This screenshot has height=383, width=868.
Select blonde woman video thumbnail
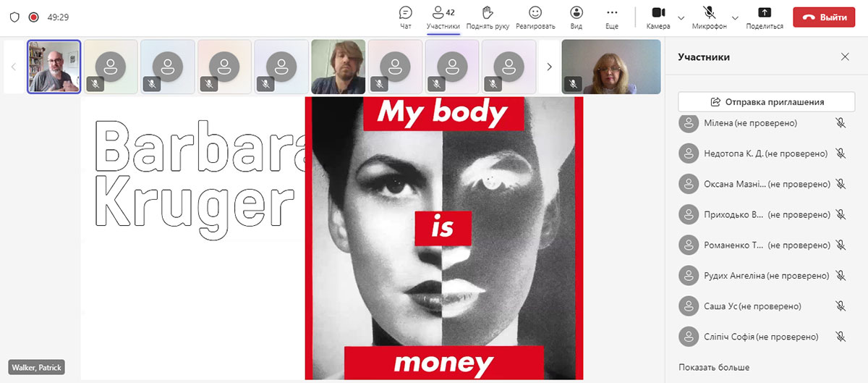[x=611, y=67]
